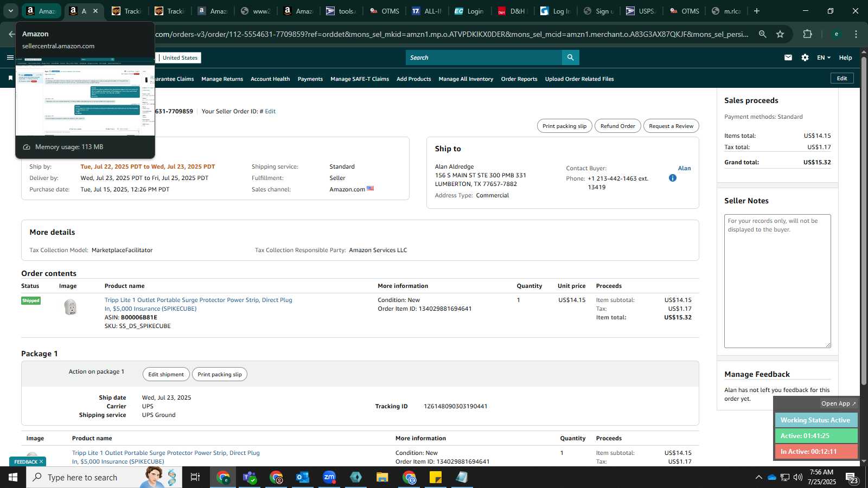This screenshot has width=868, height=488.
Task: Click the OneDrive cloud icon in system tray
Action: (x=771, y=477)
